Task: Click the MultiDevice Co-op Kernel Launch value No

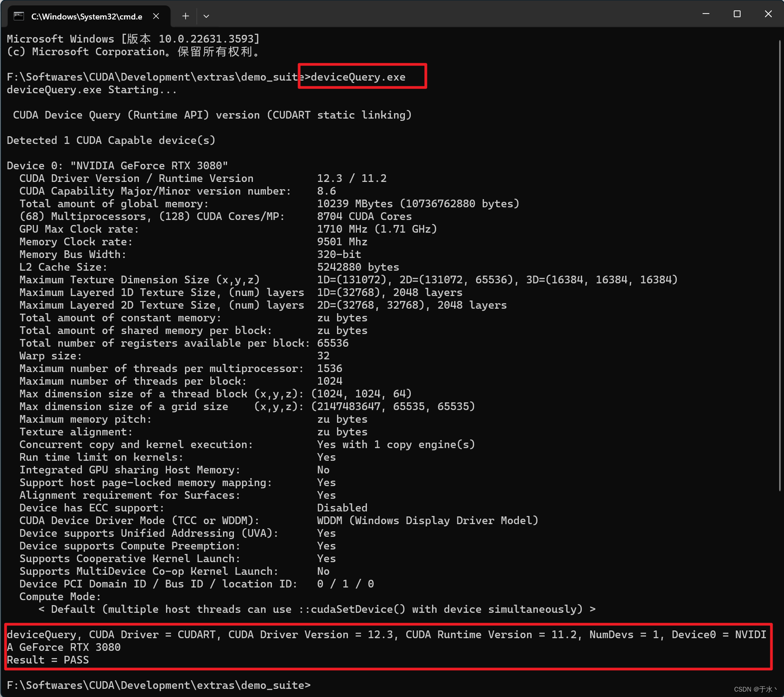Action: click(x=323, y=571)
